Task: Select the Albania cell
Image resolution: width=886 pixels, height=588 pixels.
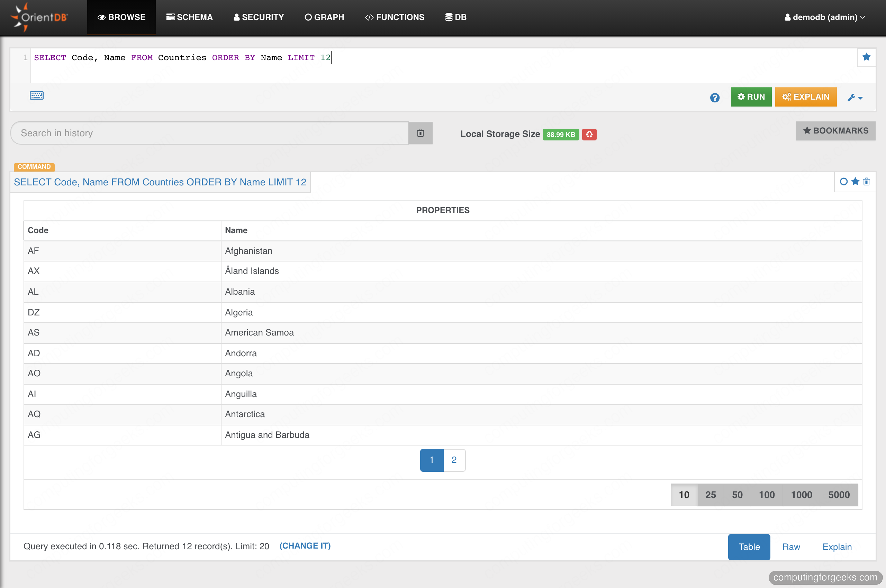Action: click(541, 292)
